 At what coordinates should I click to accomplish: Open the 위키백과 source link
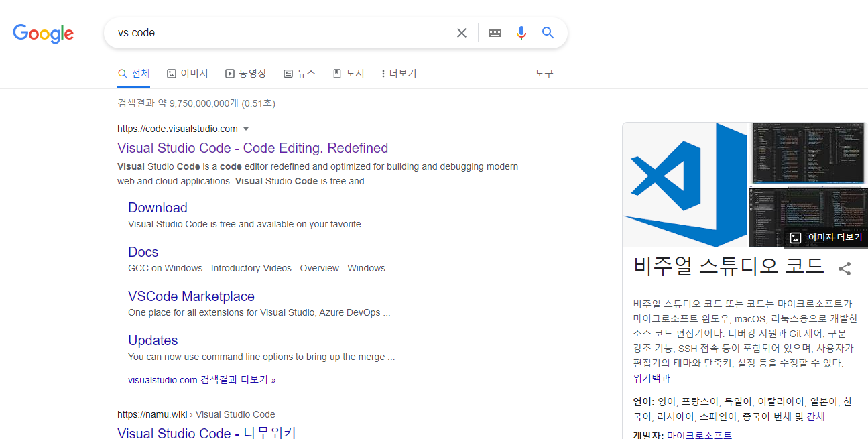[652, 379]
